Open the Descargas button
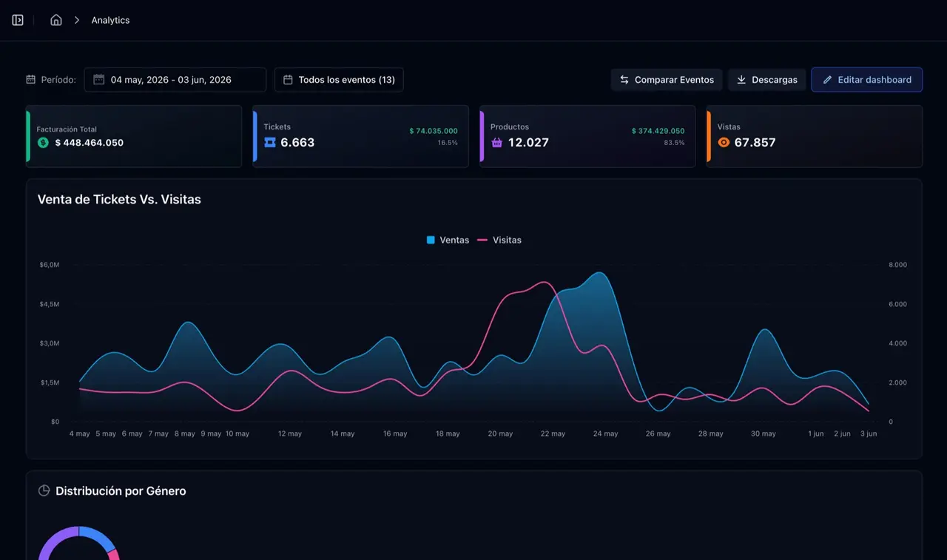Screen dimensions: 947x560 (766, 80)
